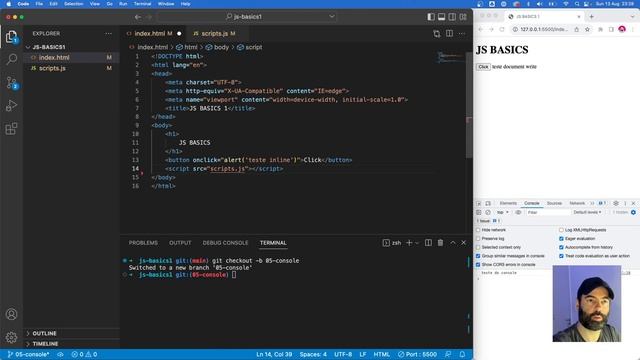
Task: Open Run and Debug view
Action: 11,106
